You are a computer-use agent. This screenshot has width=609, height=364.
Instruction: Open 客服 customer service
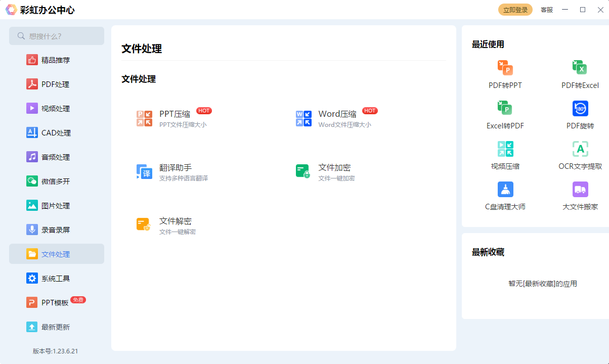click(x=546, y=9)
